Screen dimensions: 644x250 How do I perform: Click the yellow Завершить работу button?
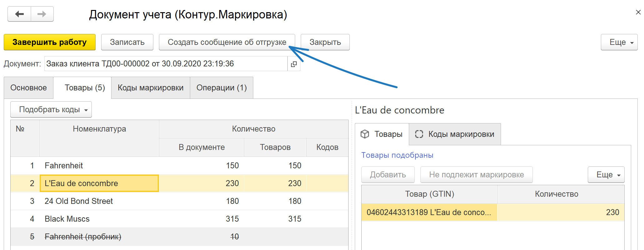click(50, 42)
